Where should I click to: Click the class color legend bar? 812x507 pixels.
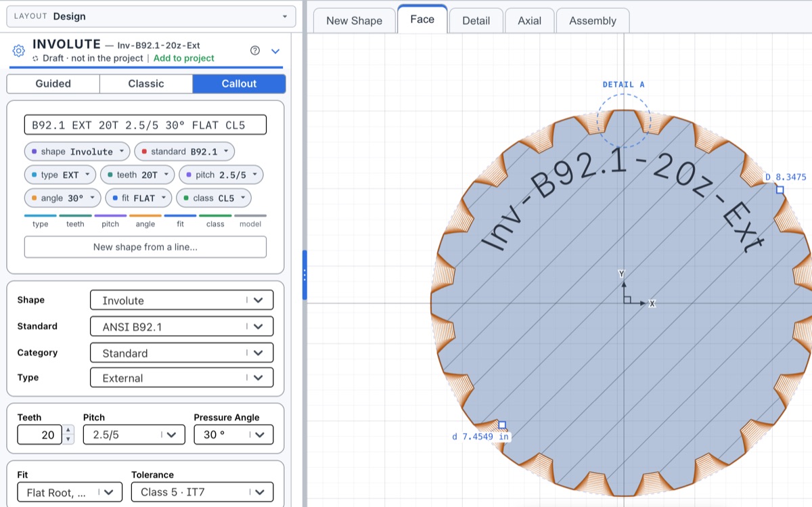215,216
